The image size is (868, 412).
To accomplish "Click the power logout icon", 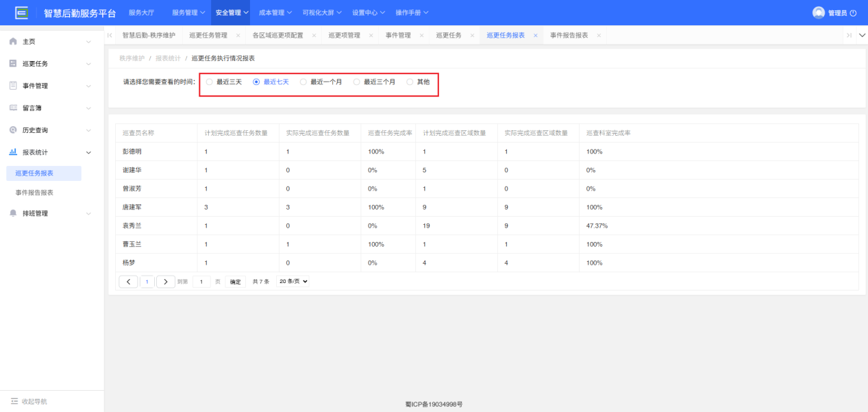I will click(853, 13).
